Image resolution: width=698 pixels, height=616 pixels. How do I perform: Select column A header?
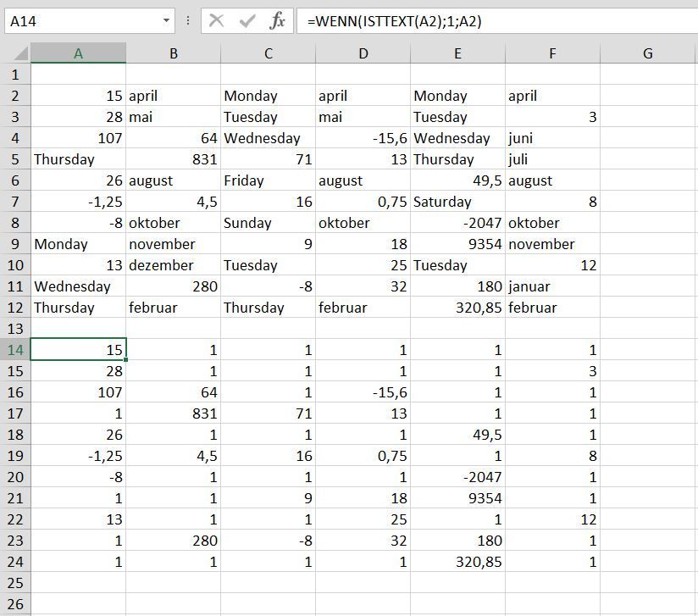(78, 53)
